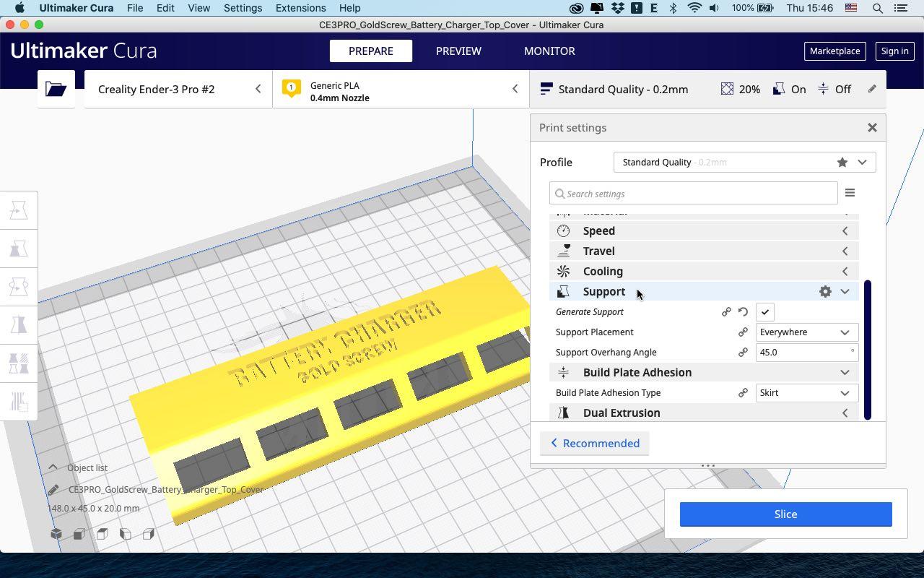The width and height of the screenshot is (924, 578).
Task: Collapse the Build Plate Adhesion category
Action: click(x=704, y=373)
